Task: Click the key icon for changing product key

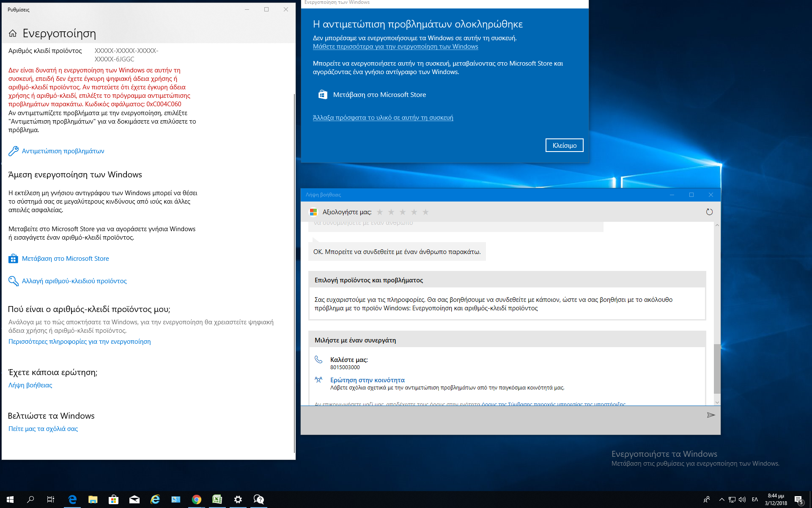Action: [x=14, y=281]
